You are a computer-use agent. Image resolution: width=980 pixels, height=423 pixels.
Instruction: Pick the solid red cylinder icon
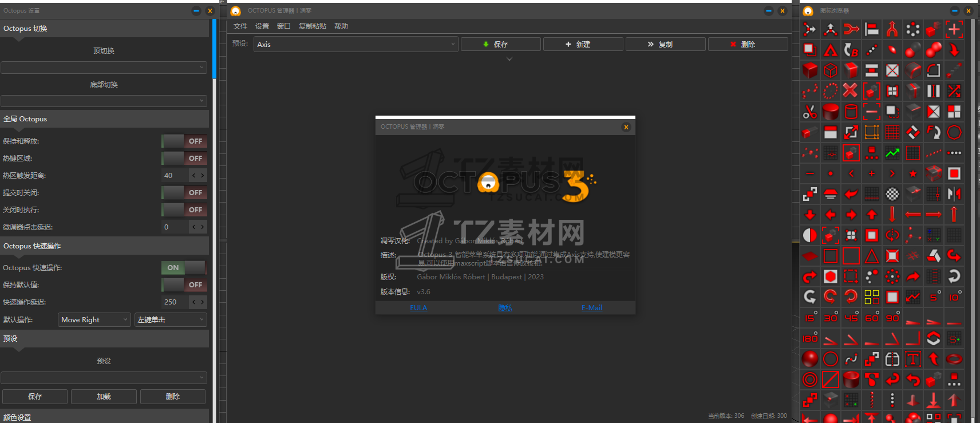(x=831, y=112)
